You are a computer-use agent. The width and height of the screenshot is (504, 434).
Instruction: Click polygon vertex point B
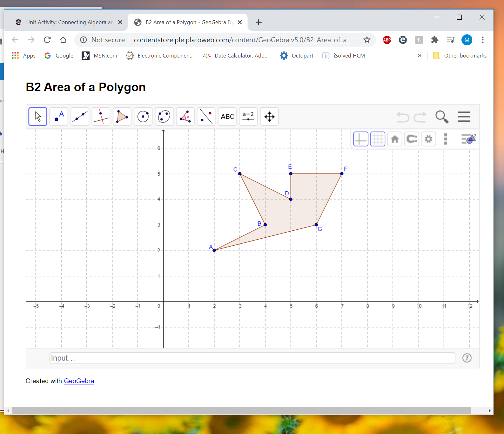(265, 225)
